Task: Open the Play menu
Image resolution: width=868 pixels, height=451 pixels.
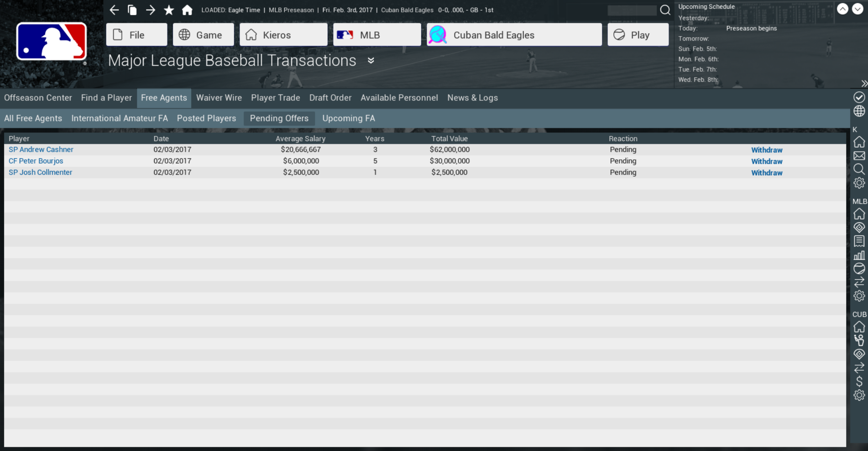Action: (x=638, y=35)
